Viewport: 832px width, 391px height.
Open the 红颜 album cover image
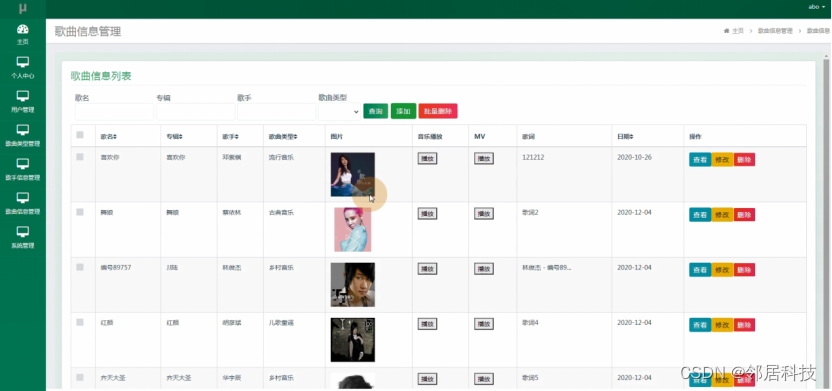coord(353,340)
